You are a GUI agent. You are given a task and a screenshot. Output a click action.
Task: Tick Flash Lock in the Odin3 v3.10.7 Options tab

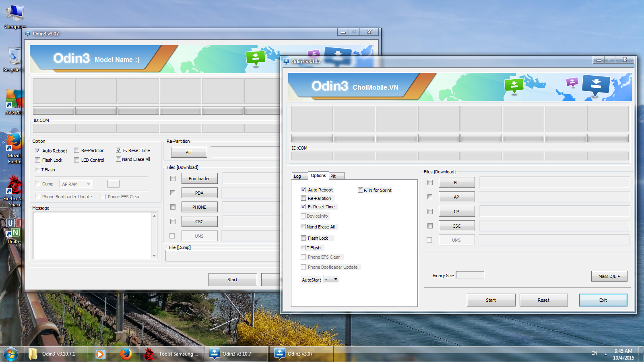[x=303, y=238]
